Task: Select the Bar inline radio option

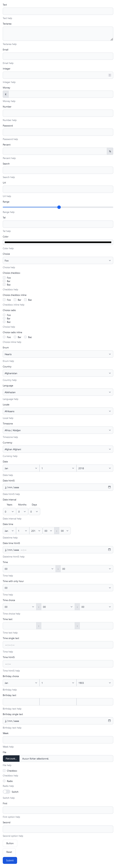Action: coord(15,337)
